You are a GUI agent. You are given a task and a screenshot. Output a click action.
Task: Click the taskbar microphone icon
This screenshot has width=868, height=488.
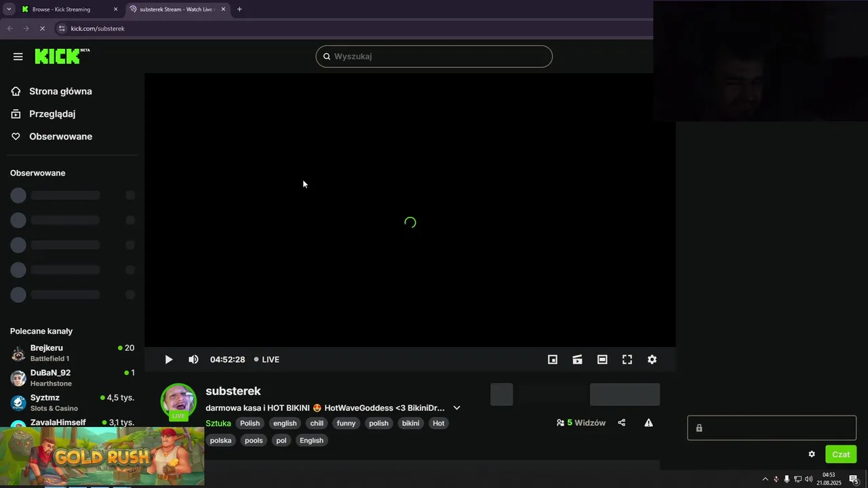787,479
